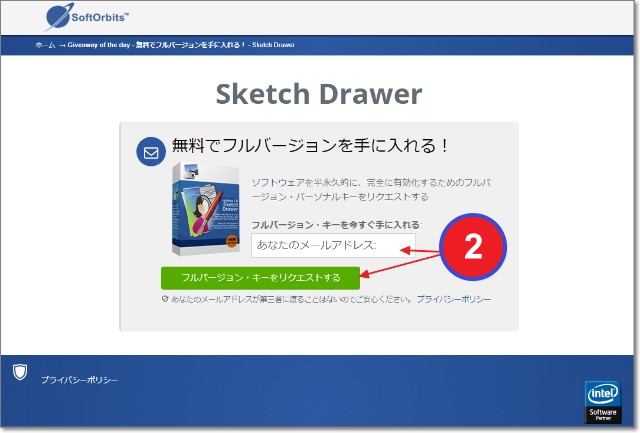Click the Intel Software Partner badge
This screenshot has height=433, width=640.
pyautogui.click(x=603, y=401)
